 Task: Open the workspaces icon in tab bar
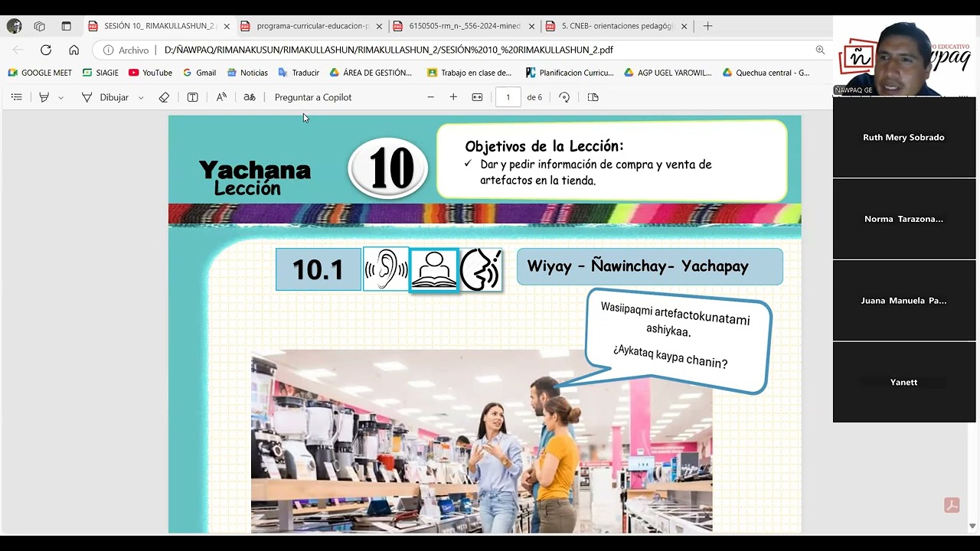tap(40, 26)
